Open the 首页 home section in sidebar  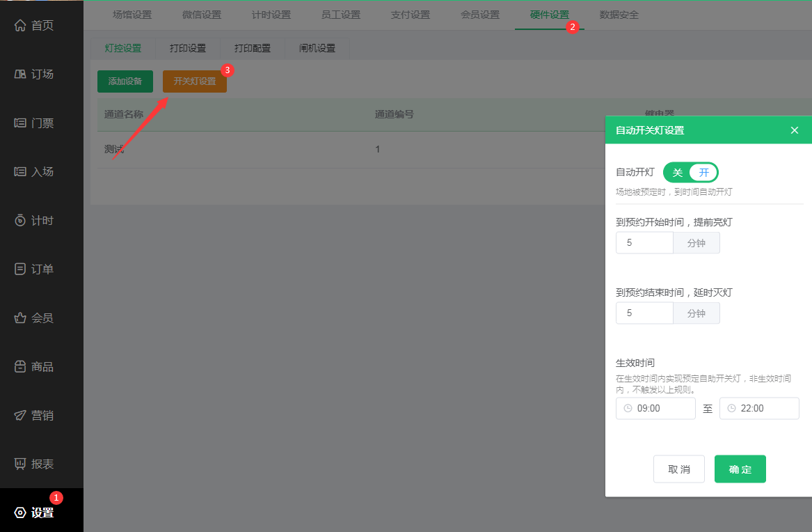click(x=29, y=25)
